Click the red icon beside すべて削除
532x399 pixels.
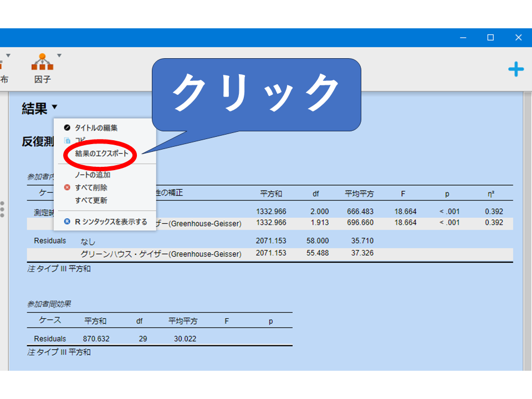68,188
